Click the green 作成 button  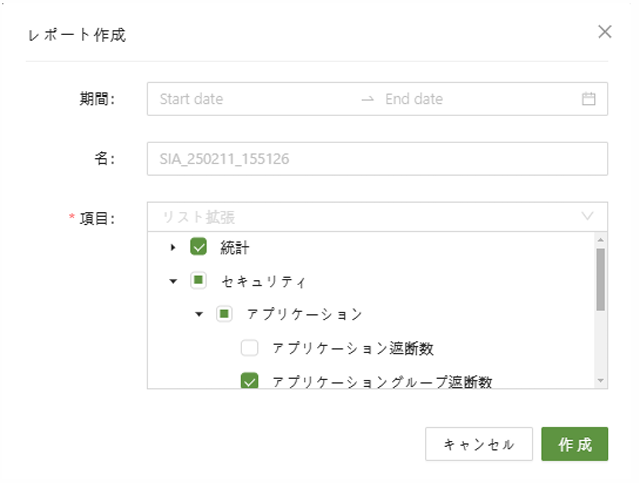[x=574, y=444]
